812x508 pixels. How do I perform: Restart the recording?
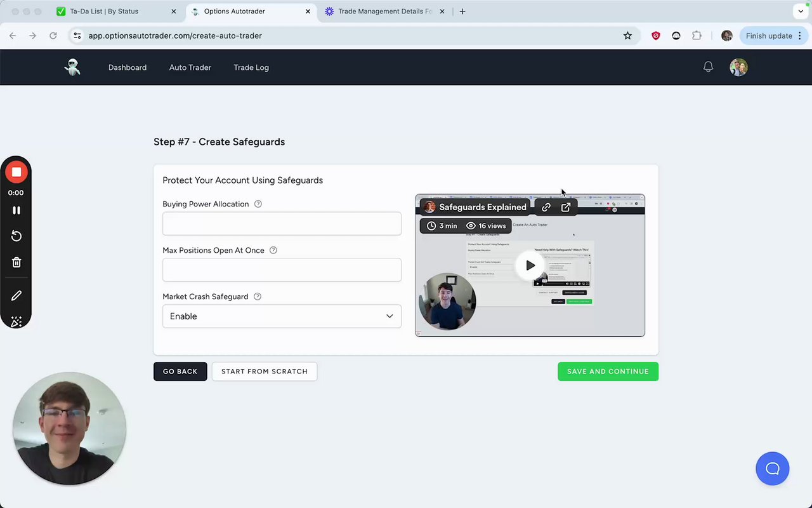click(16, 236)
